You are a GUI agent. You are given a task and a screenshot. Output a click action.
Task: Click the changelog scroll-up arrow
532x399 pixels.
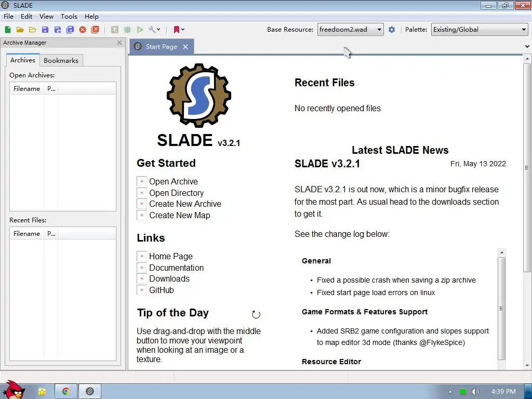tap(501, 252)
